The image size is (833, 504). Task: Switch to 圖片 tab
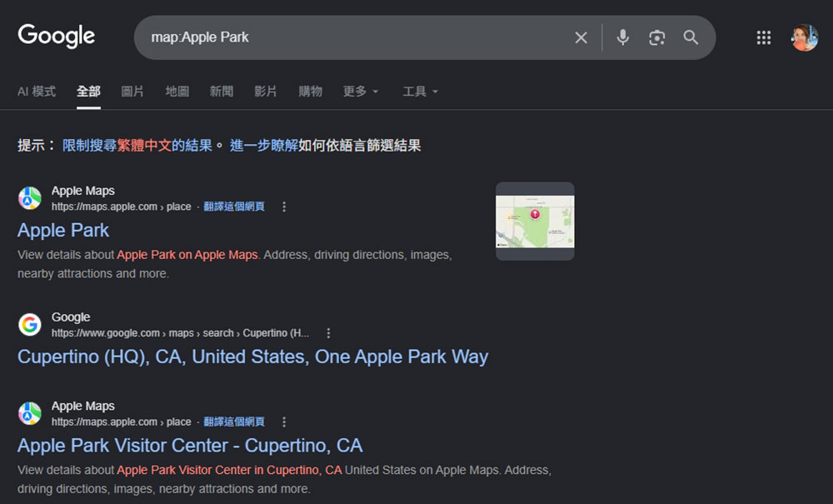click(132, 92)
